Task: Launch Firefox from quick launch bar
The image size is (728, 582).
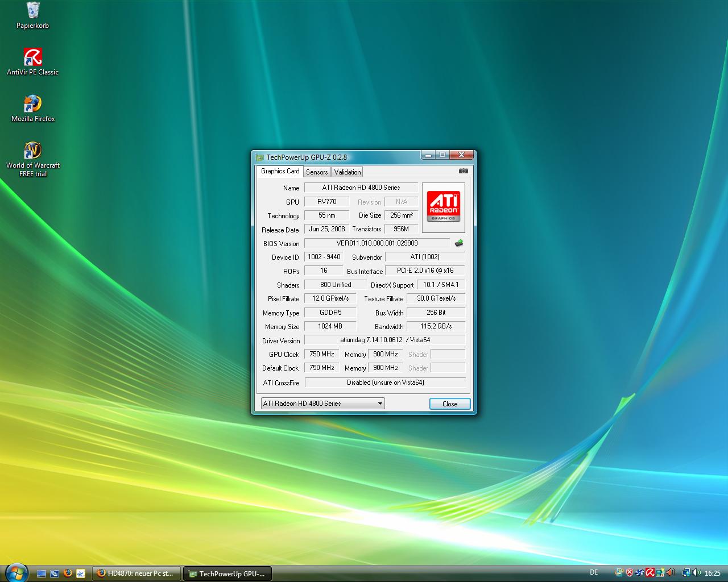Action: tap(68, 573)
